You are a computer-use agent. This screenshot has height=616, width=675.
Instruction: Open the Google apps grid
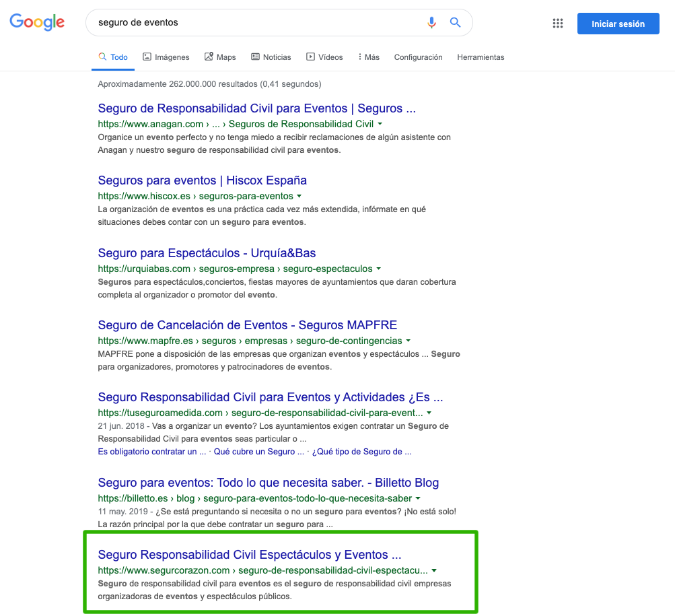(557, 24)
